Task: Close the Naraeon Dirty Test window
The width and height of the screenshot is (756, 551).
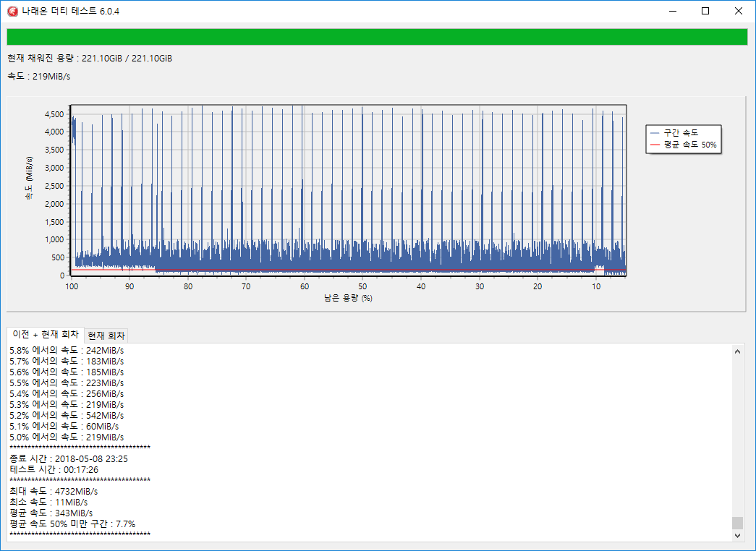Action: (x=739, y=11)
